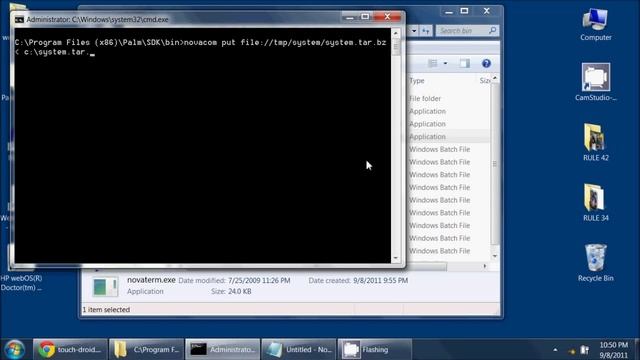The image size is (640, 360).
Task: Click the cmd window scroll down arrow
Action: point(395,258)
